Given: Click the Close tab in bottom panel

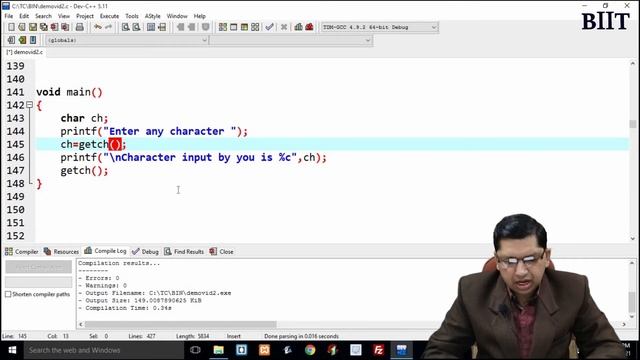Looking at the screenshot, I should click(x=222, y=251).
